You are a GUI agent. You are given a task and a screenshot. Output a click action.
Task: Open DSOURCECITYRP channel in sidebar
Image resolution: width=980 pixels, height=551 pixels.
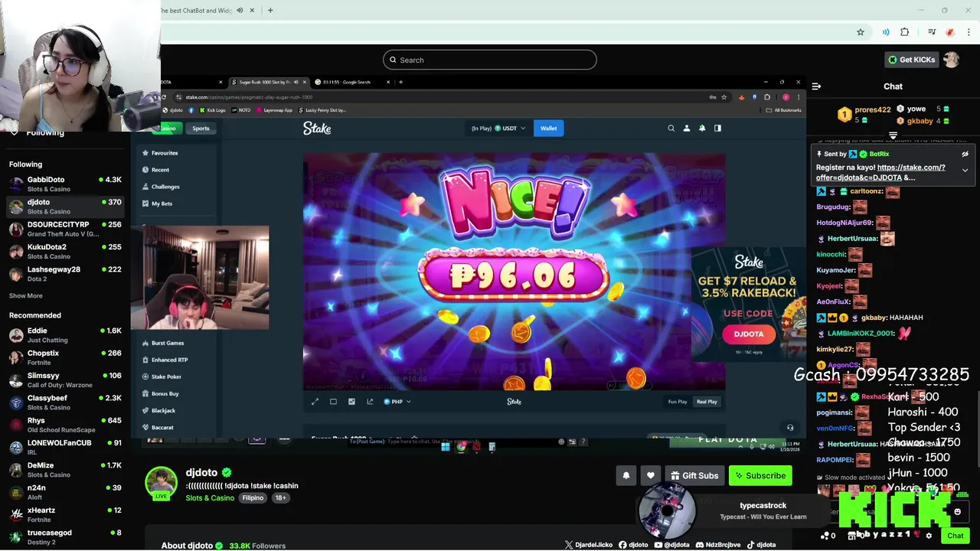point(65,229)
